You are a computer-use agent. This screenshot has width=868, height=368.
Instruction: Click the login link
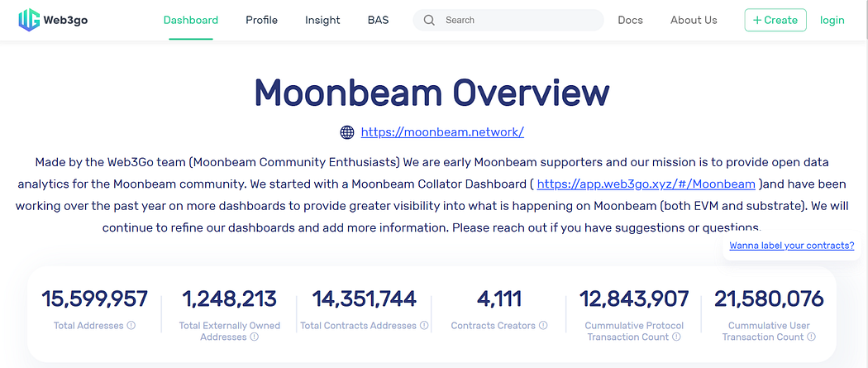coord(832,20)
